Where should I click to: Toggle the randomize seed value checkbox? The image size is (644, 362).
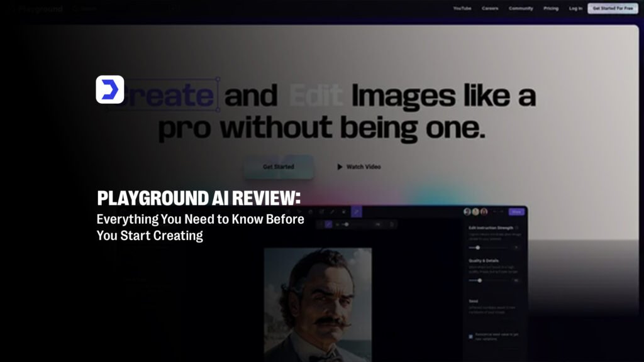471,336
